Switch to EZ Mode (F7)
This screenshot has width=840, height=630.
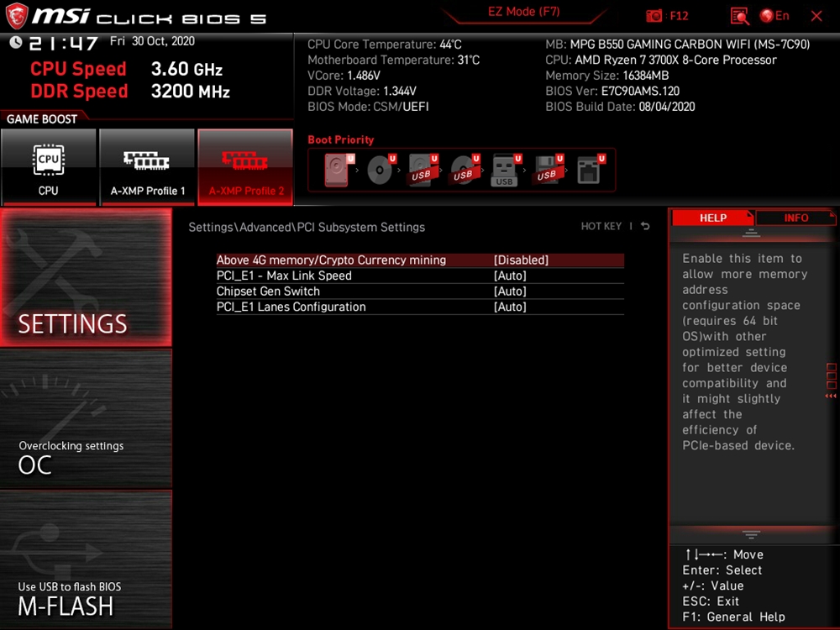(x=523, y=13)
